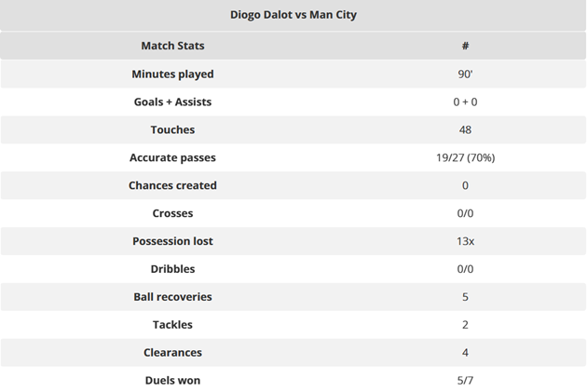Viewport: 587px width, 392px height.
Task: Select the "Match Stats" column header
Action: click(172, 46)
